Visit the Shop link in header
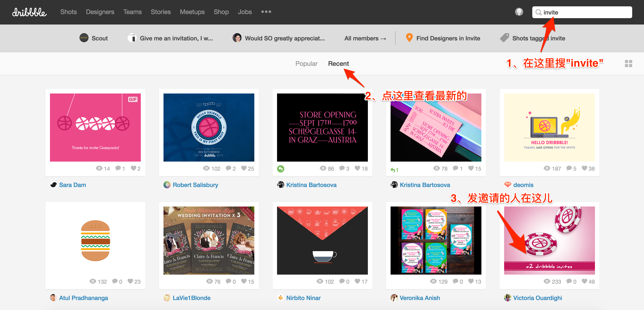644x310 pixels. [x=221, y=12]
